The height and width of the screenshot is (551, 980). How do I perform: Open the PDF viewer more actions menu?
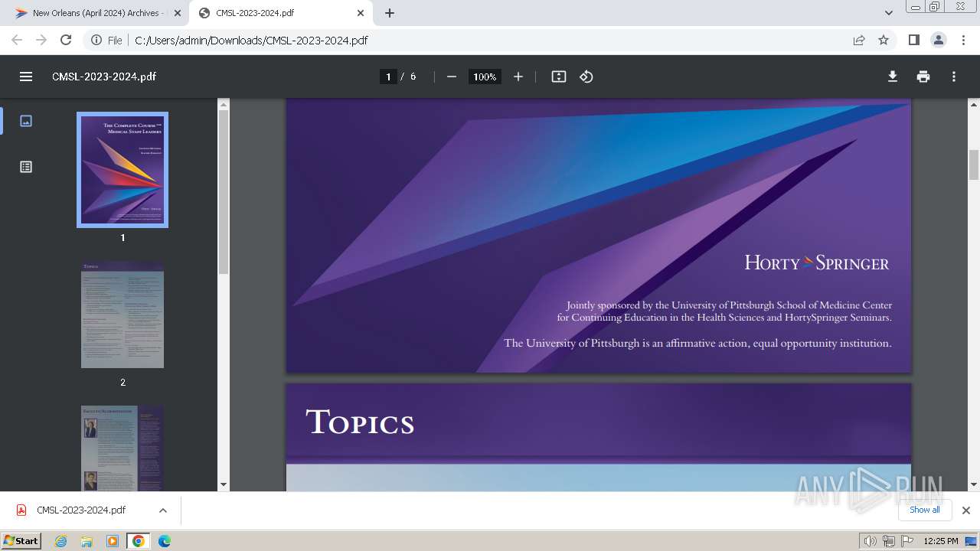pos(954,77)
